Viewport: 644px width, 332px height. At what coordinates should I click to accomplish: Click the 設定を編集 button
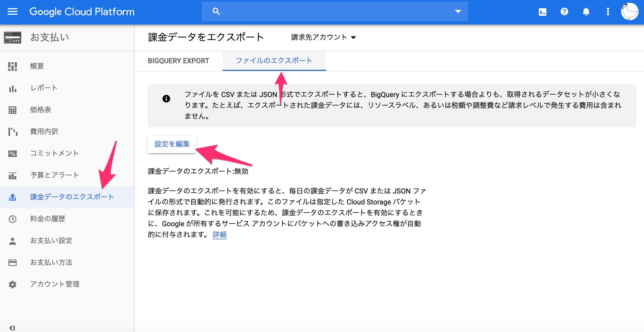point(172,144)
